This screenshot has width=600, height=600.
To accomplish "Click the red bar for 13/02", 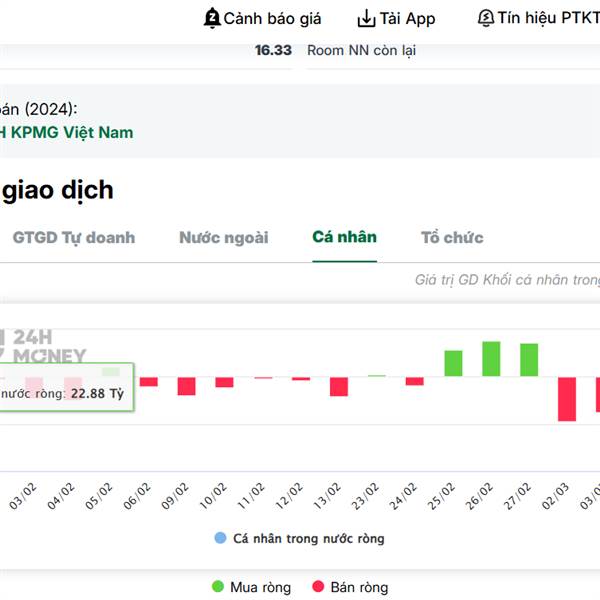I will [339, 386].
